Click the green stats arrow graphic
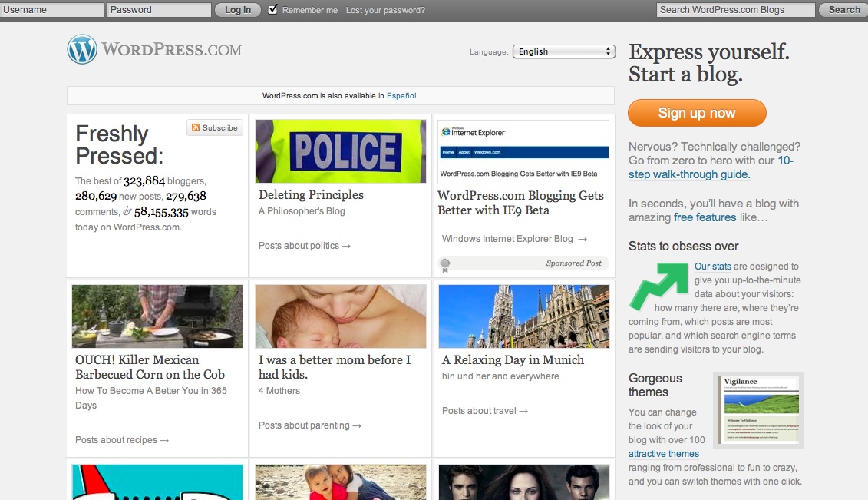Screen dimensions: 868x500 point(658,286)
